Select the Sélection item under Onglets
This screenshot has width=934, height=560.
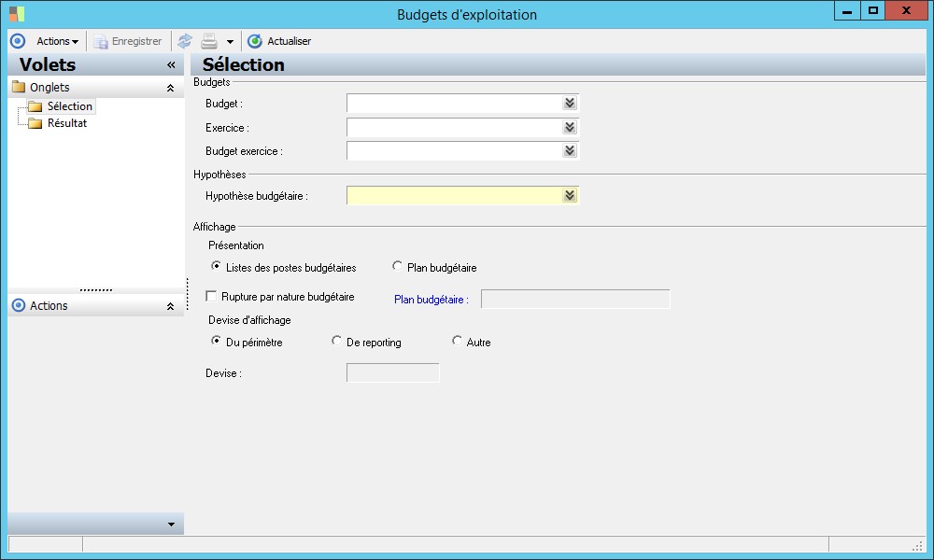point(69,106)
